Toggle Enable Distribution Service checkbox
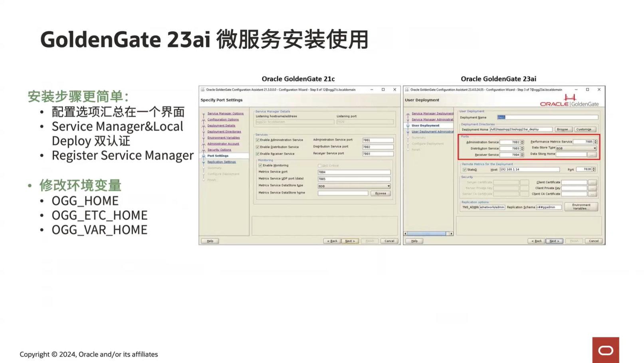 pyautogui.click(x=258, y=147)
